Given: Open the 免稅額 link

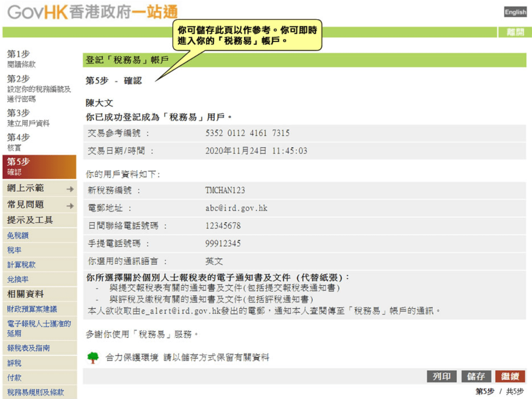Looking at the screenshot, I should point(18,235).
